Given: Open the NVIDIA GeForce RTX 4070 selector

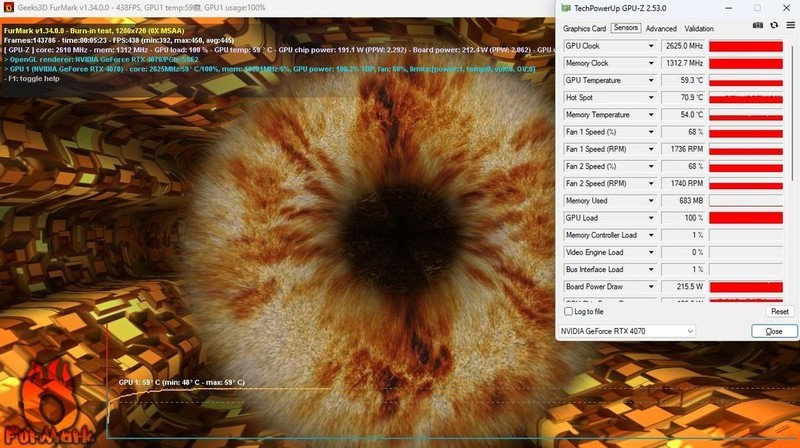Looking at the screenshot, I should [x=627, y=331].
